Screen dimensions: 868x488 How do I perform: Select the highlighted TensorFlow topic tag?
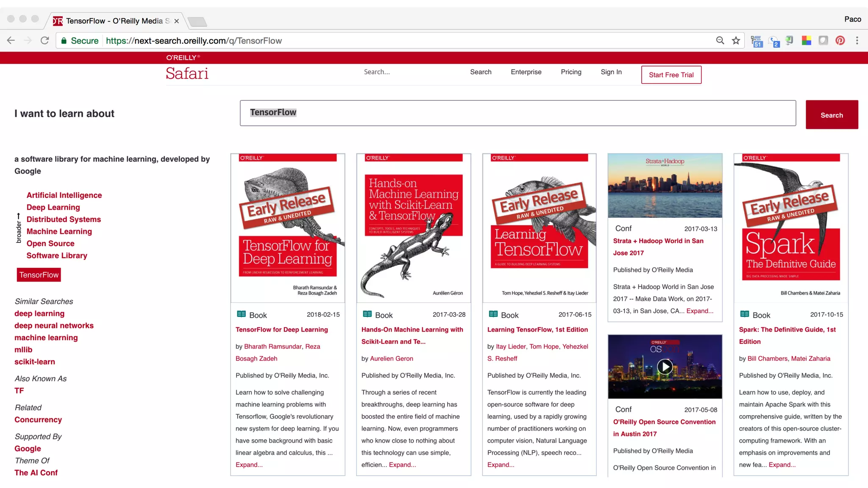[39, 275]
